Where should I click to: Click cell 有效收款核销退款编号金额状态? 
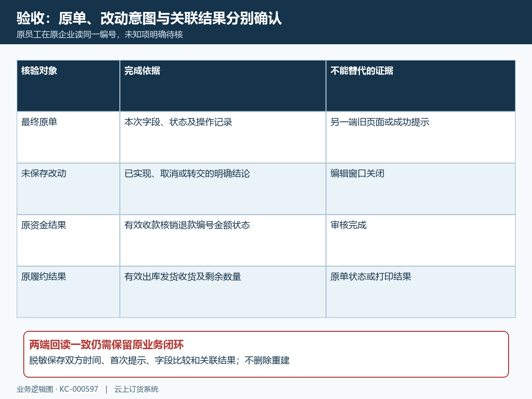[x=223, y=240]
